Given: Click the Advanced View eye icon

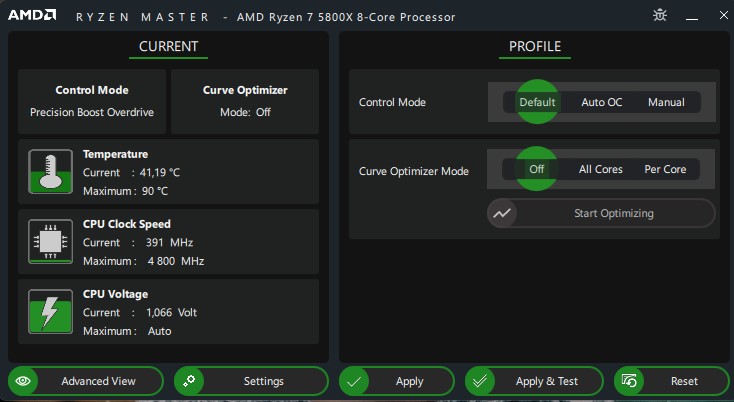Looking at the screenshot, I should pos(24,381).
